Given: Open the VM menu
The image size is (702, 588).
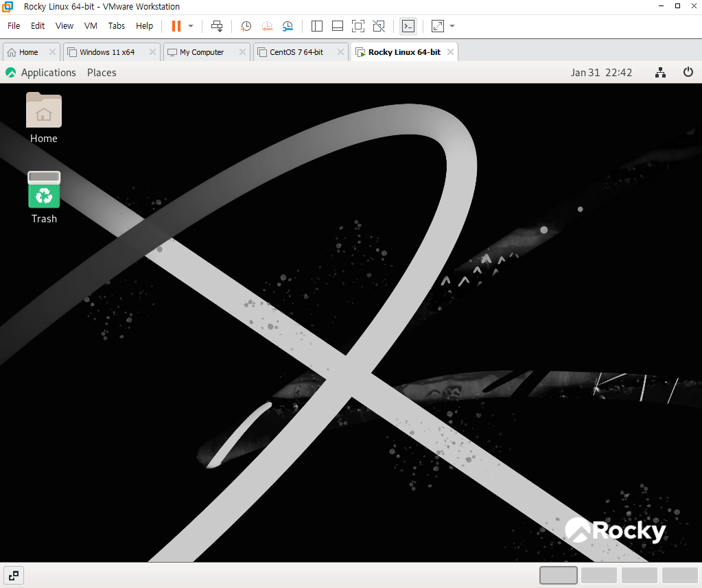Looking at the screenshot, I should coord(91,26).
